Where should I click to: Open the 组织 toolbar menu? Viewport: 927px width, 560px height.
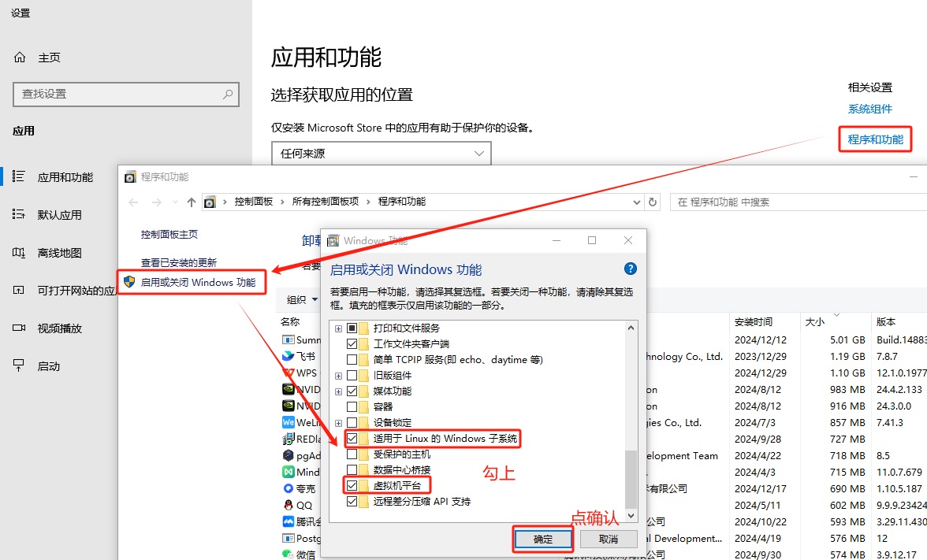[301, 299]
